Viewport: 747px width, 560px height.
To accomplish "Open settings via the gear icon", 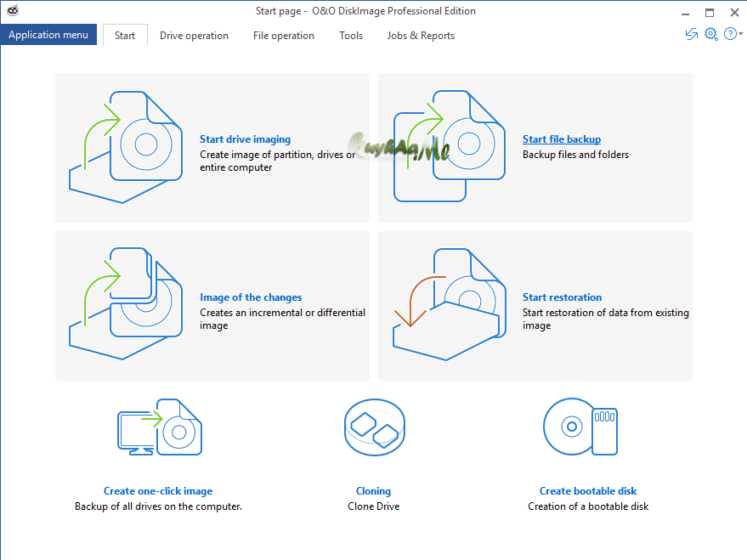I will 710,34.
